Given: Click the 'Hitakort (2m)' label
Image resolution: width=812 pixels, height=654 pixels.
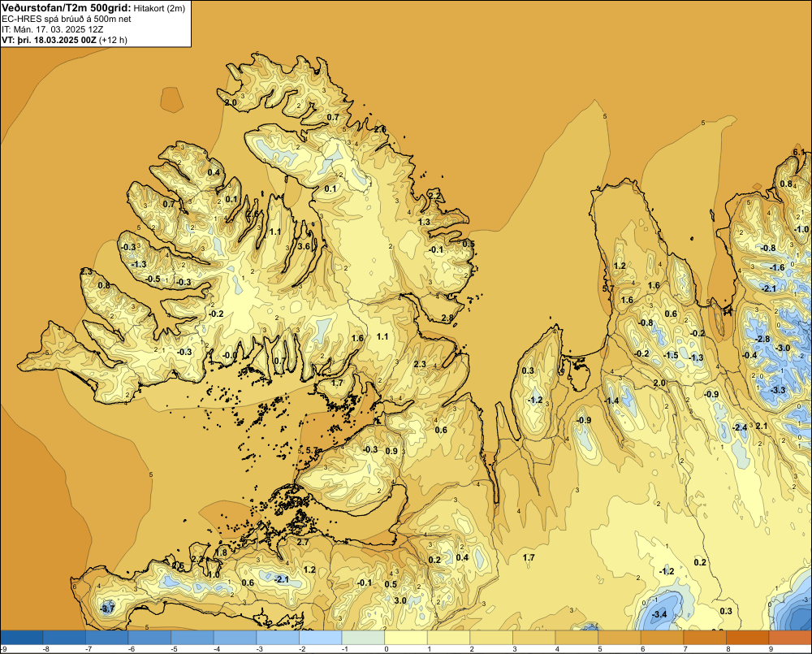Looking at the screenshot, I should [159, 8].
